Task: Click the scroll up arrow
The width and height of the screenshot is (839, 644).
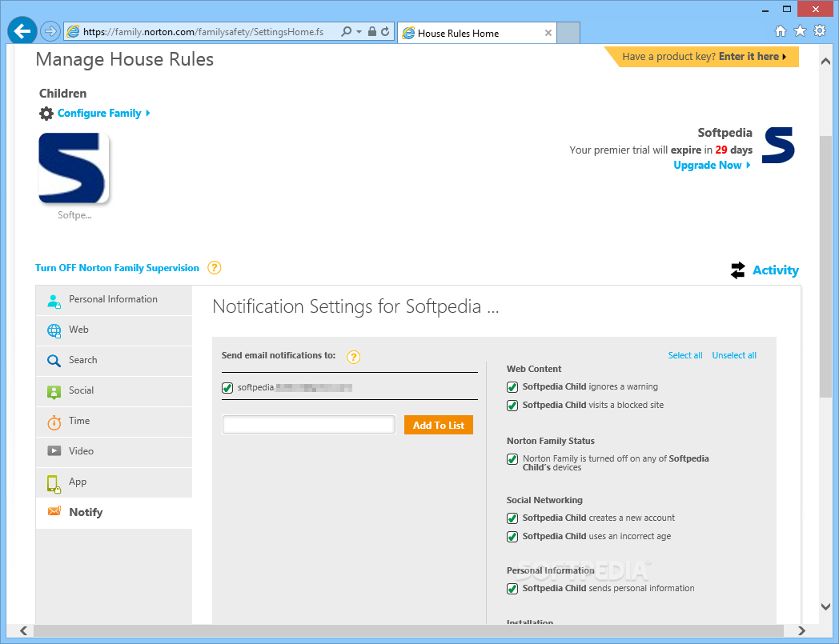Action: pos(825,62)
